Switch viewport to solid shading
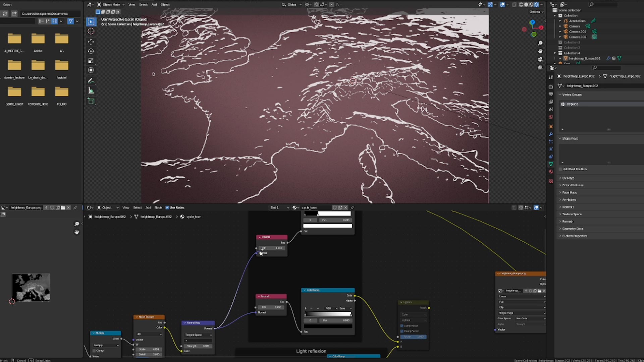This screenshot has width=644, height=362. (x=526, y=5)
